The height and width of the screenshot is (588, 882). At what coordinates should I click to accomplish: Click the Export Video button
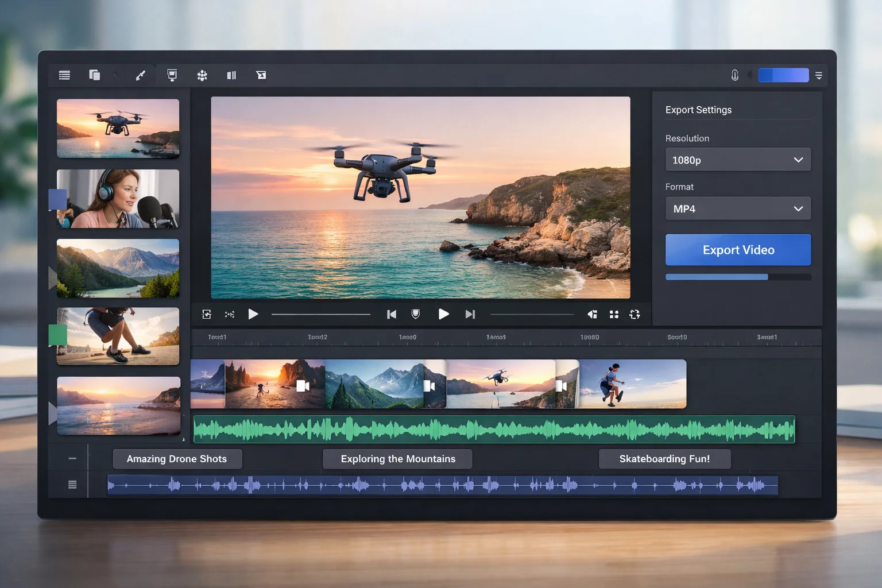tap(738, 250)
